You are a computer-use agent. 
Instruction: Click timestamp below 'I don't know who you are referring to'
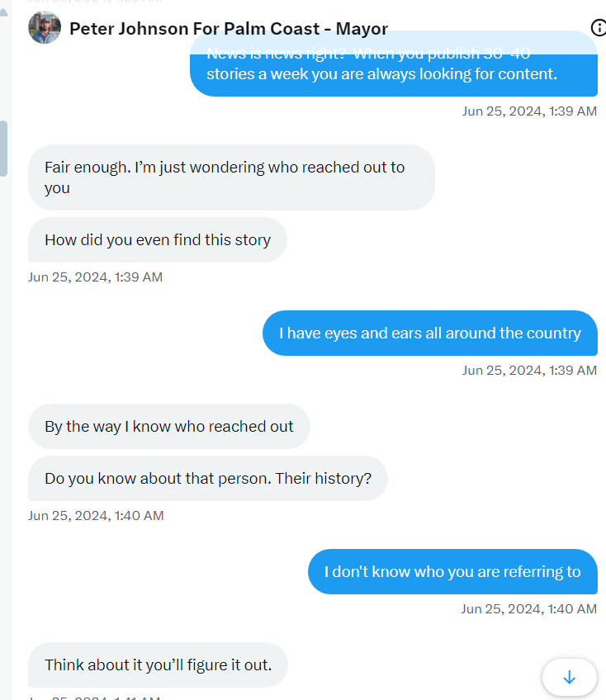pos(528,608)
